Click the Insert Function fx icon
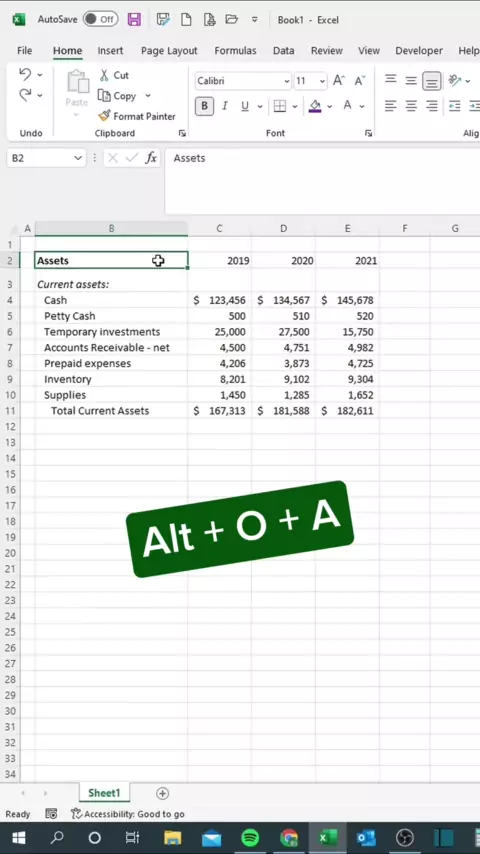 [x=151, y=158]
